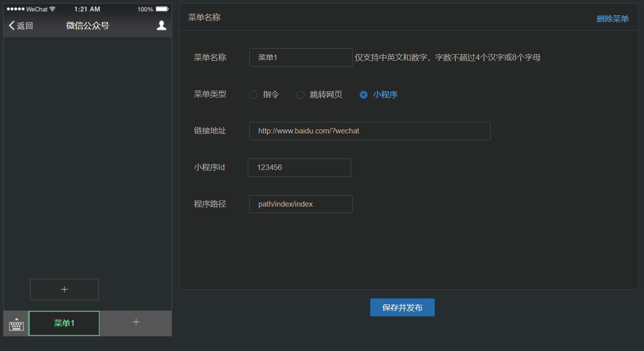
Task: Click the back arrow 返回 in phone header
Action: click(21, 26)
